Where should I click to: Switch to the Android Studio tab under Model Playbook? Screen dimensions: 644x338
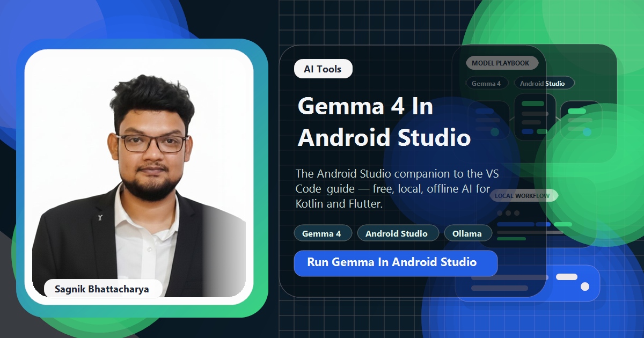[543, 83]
